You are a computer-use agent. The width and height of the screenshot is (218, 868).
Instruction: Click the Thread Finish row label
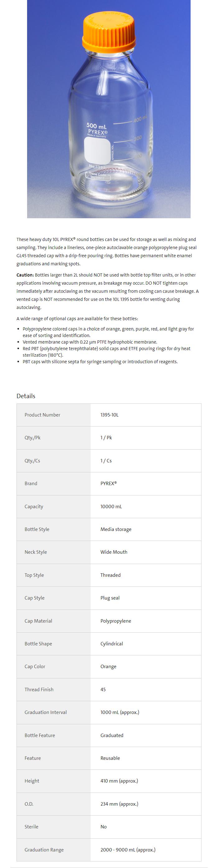39,689
